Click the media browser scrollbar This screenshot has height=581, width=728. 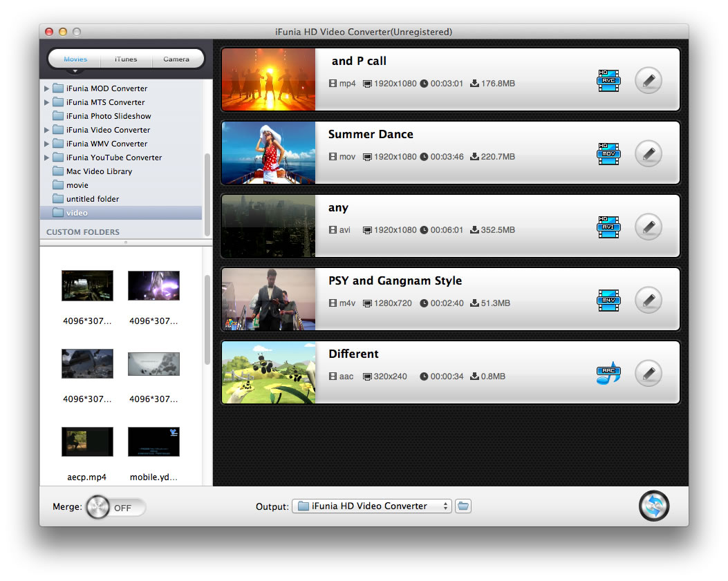coord(207,320)
